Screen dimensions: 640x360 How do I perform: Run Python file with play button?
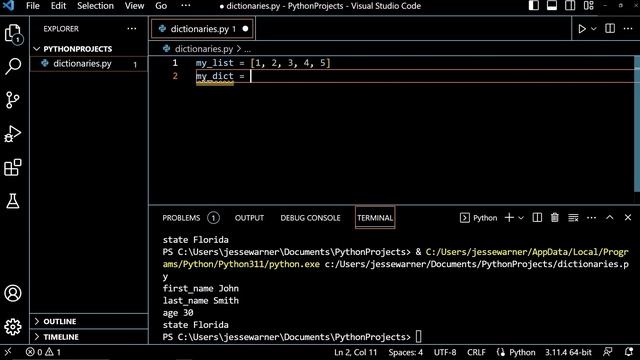pyautogui.click(x=582, y=29)
